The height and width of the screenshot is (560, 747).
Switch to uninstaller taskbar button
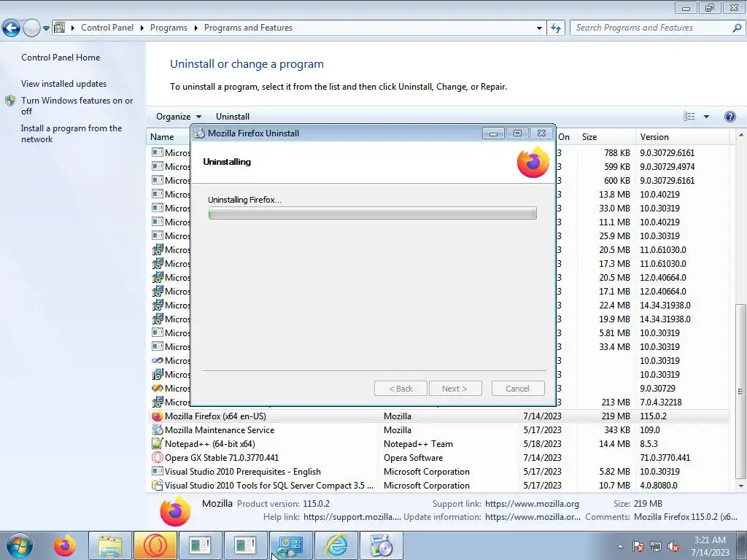(381, 545)
